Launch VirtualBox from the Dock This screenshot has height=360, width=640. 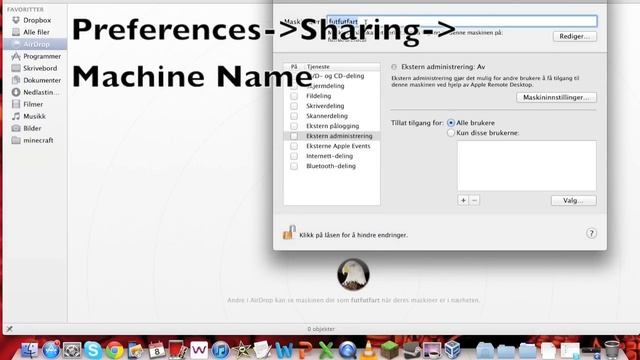[x=453, y=350]
